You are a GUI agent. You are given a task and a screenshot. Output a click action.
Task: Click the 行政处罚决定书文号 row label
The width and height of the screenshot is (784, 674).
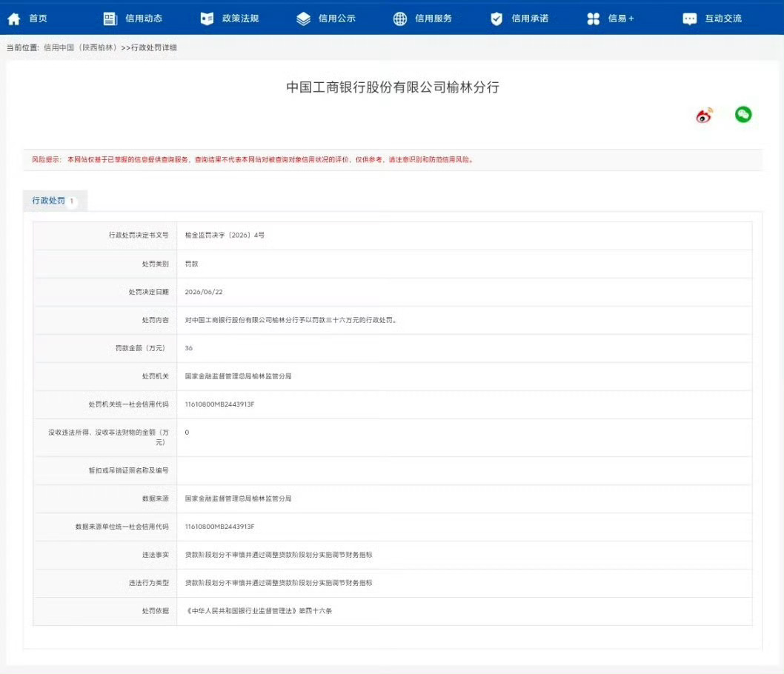[x=139, y=235]
